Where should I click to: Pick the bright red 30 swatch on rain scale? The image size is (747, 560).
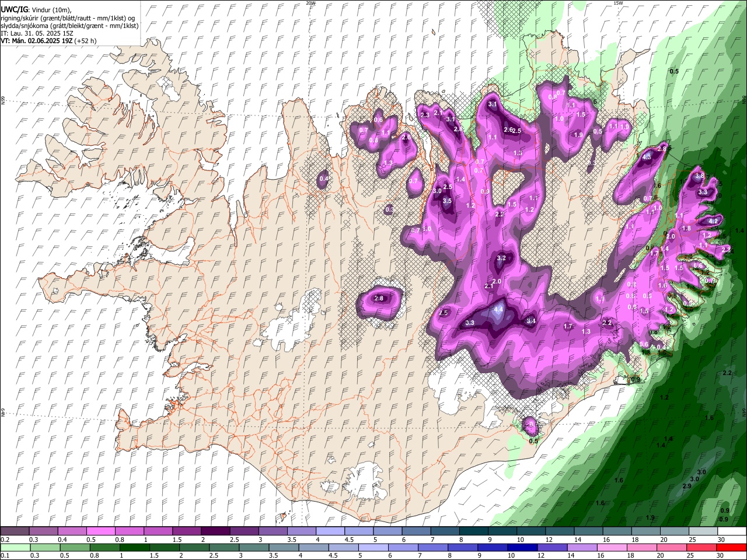pos(732,547)
